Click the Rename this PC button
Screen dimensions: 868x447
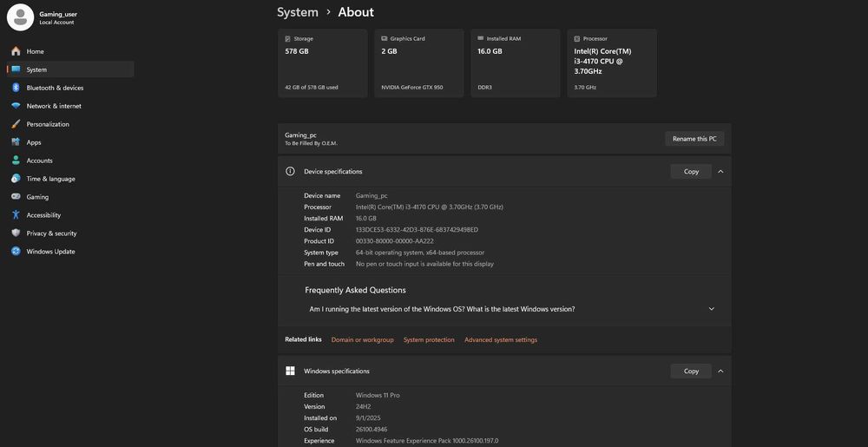(694, 139)
